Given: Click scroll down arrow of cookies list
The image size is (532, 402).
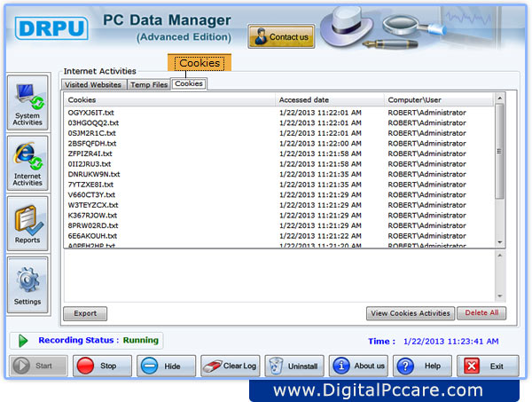Looking at the screenshot, I should pos(499,242).
